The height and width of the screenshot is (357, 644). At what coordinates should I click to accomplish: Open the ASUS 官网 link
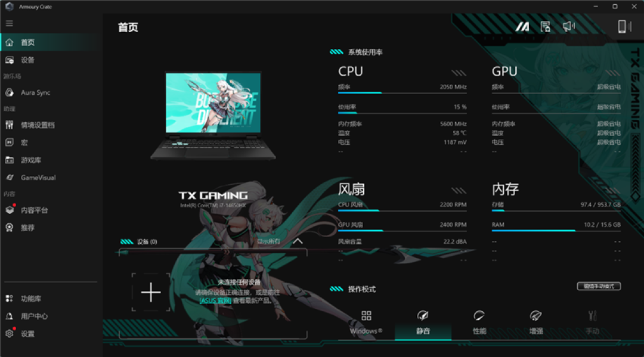pos(215,301)
